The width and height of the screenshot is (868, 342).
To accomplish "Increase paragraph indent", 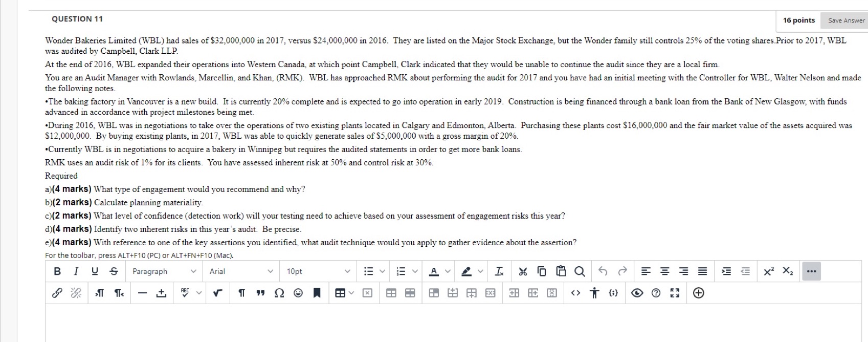I will click(726, 271).
